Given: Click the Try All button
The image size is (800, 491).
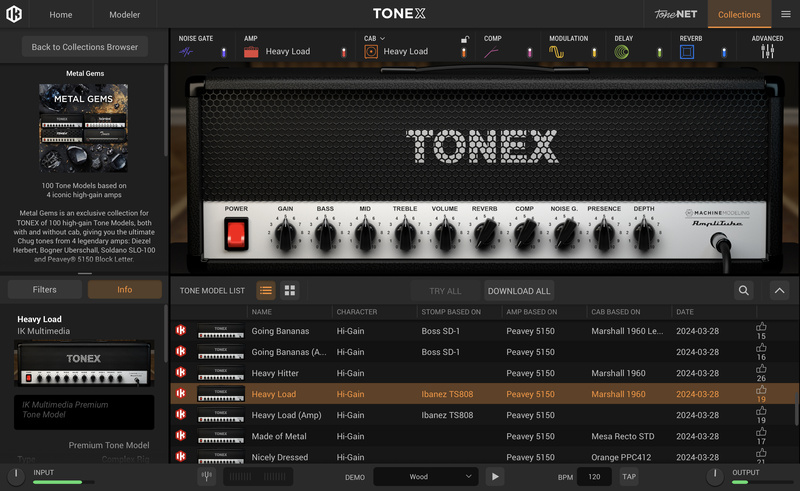Looking at the screenshot, I should click(445, 291).
